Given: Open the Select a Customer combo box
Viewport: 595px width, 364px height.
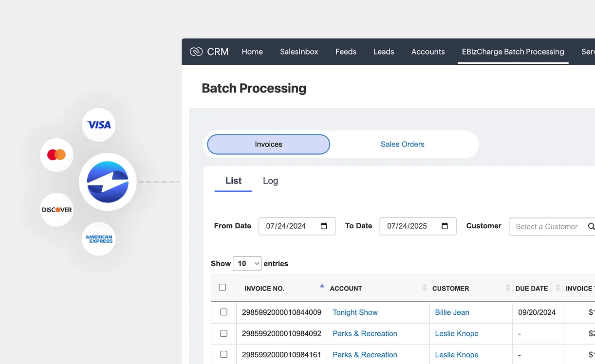Looking at the screenshot, I should coord(552,226).
